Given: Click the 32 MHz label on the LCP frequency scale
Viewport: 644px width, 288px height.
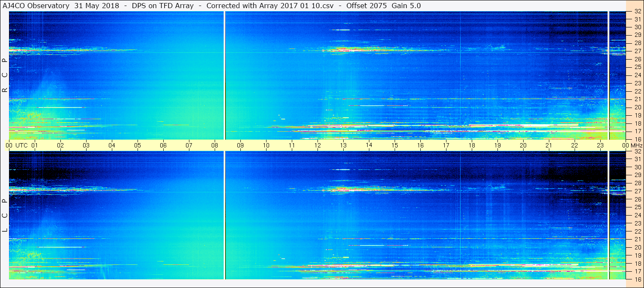Looking at the screenshot, I should pos(638,152).
